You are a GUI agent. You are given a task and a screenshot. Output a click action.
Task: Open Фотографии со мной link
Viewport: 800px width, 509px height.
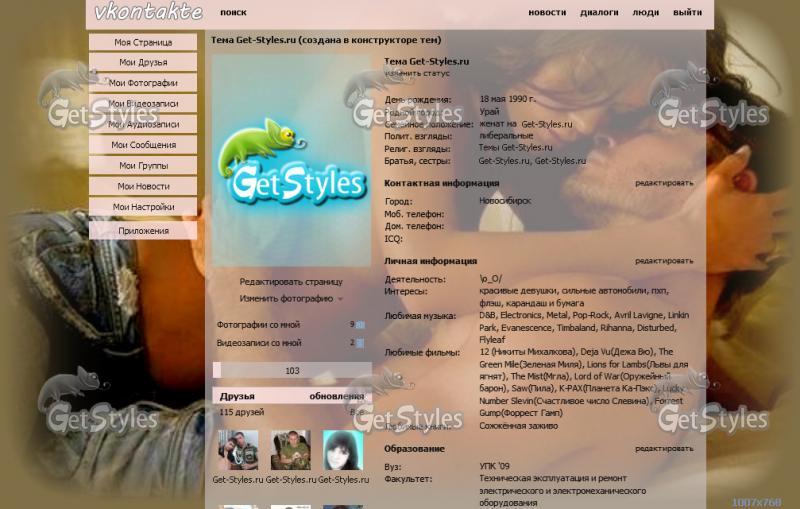(258, 324)
